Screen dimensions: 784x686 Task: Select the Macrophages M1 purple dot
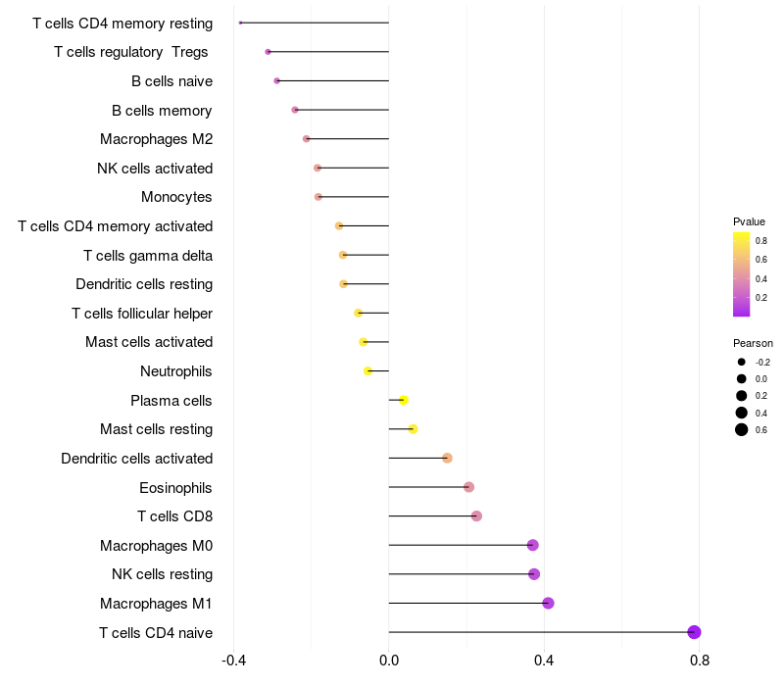pyautogui.click(x=548, y=603)
